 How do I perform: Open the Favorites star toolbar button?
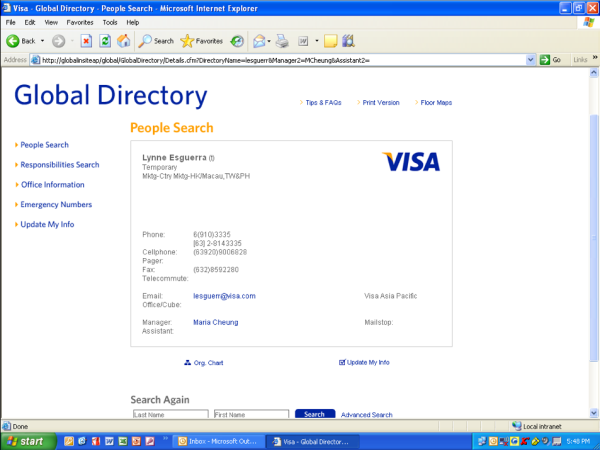tap(202, 41)
